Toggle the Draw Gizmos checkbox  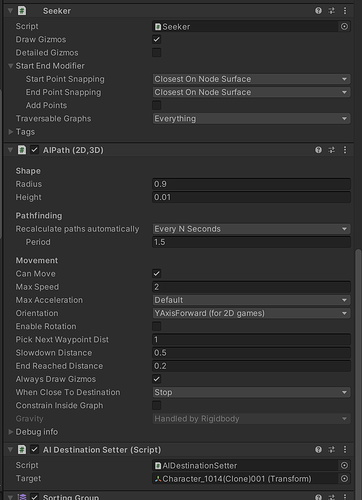(x=157, y=39)
